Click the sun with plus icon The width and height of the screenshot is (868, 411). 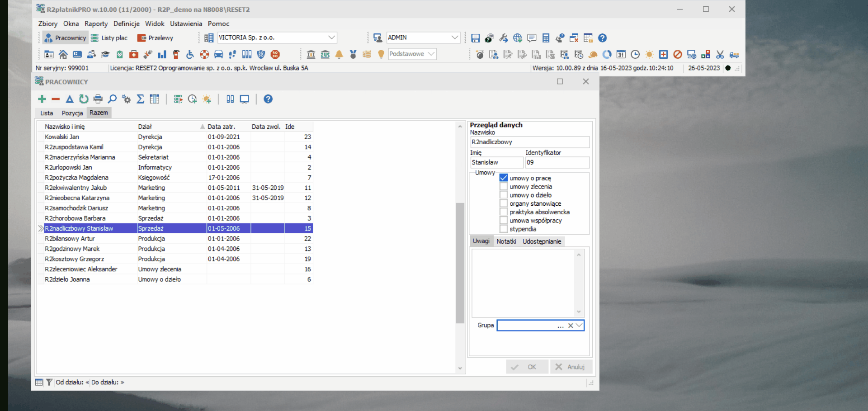pyautogui.click(x=207, y=99)
